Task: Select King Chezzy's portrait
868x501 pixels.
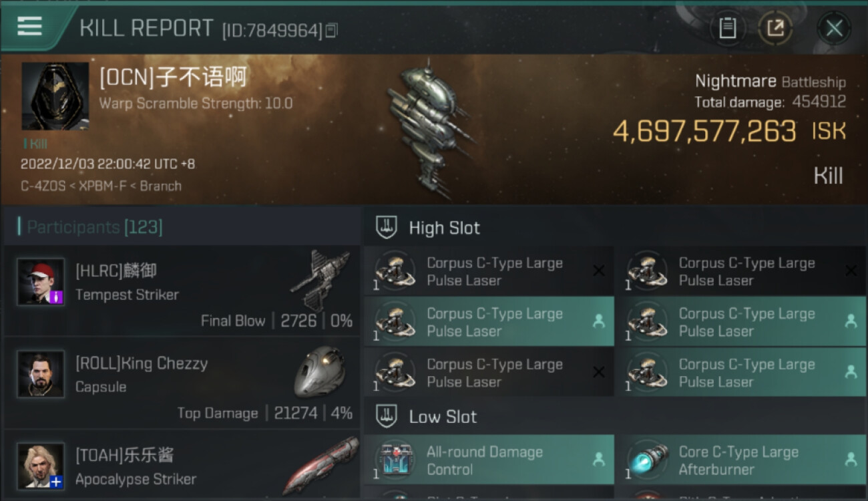Action: pyautogui.click(x=41, y=374)
